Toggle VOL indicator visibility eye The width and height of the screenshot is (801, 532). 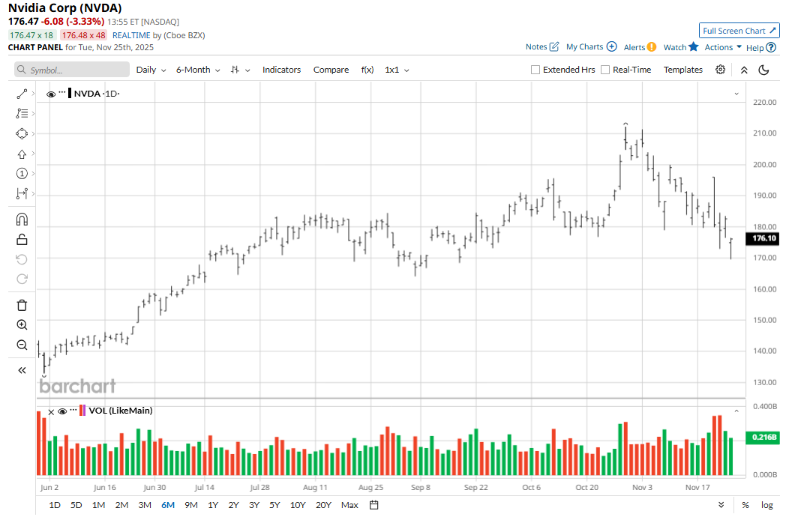(62, 411)
